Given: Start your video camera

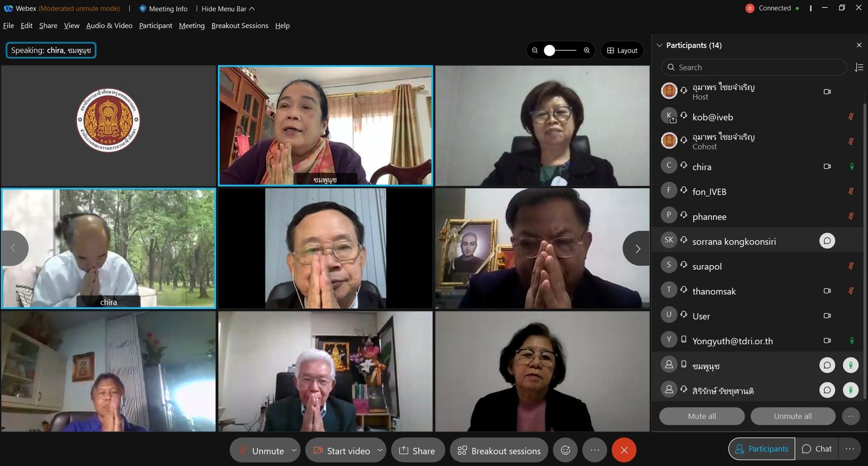Looking at the screenshot, I should (342, 451).
